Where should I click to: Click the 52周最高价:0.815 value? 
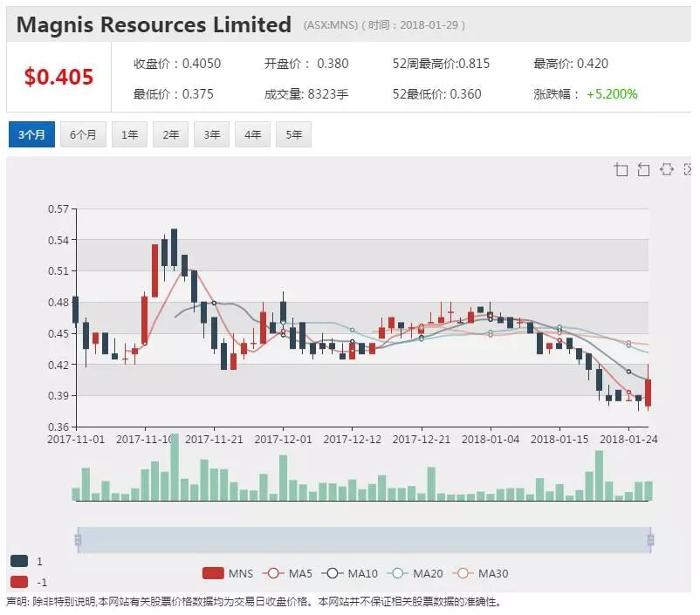[441, 64]
